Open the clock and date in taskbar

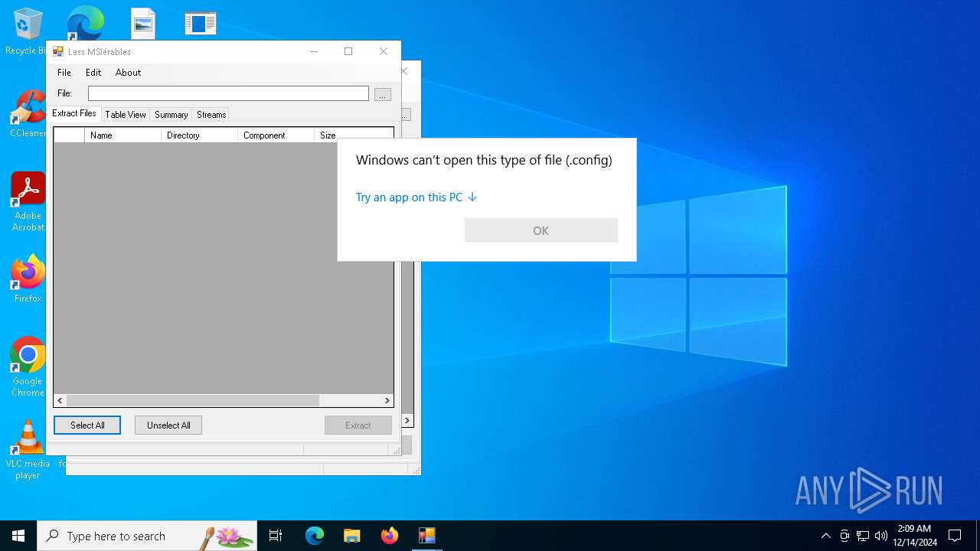click(914, 536)
